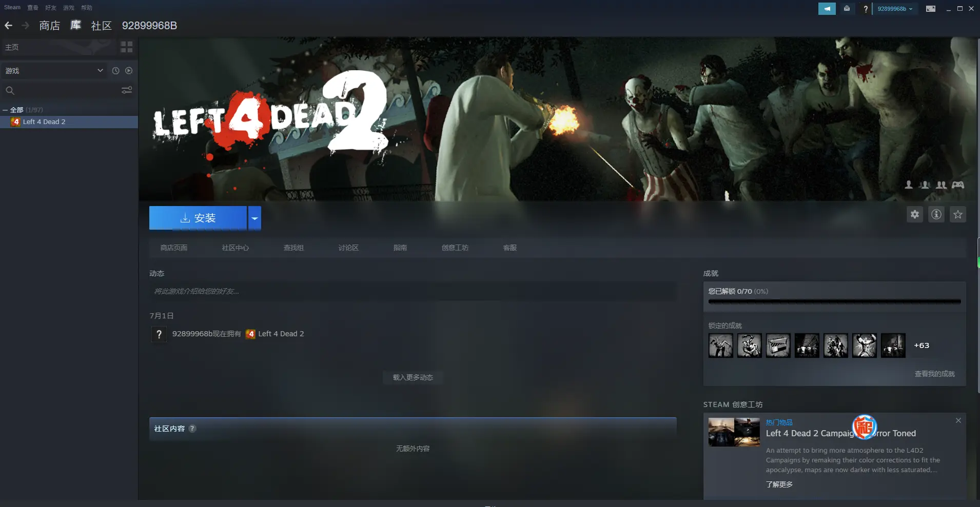Click the library search magnifier icon

(x=10, y=91)
